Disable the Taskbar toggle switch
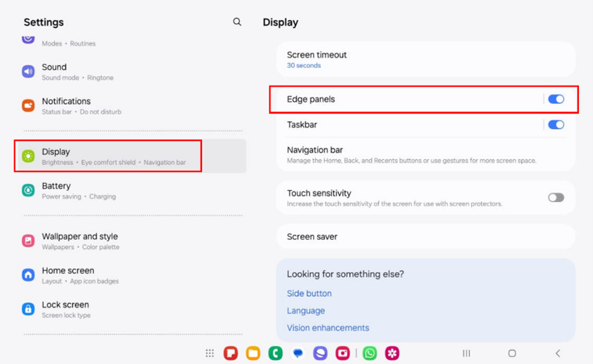 point(556,124)
